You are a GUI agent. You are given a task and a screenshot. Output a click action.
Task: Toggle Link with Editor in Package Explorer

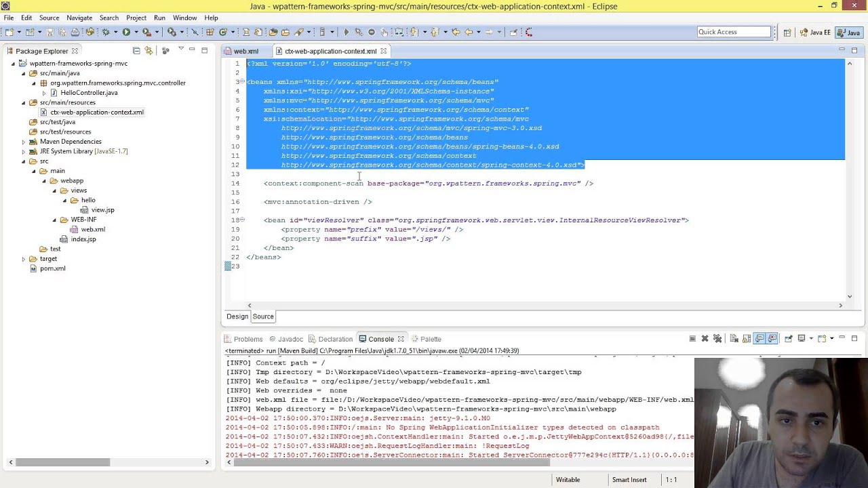pos(149,51)
